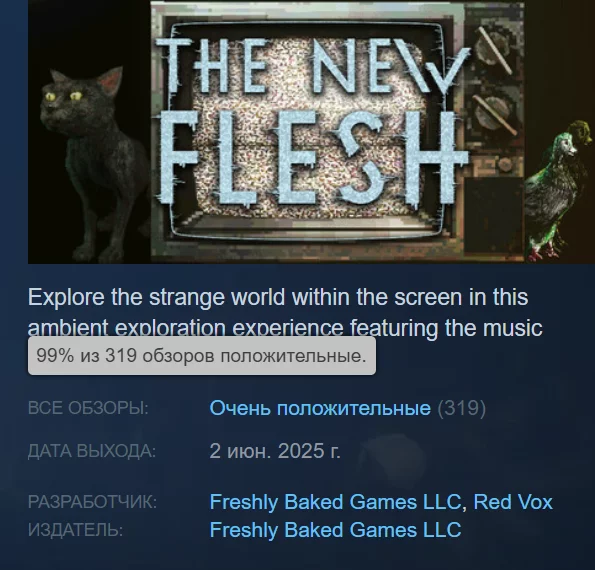Viewport: 595px width, 570px height.
Task: Open the Очень положительные review summary
Action: [320, 408]
